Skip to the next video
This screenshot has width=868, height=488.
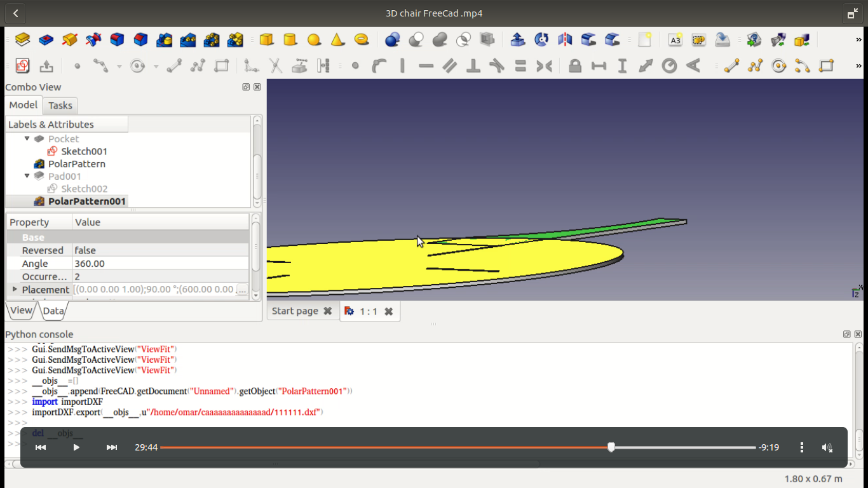coord(112,447)
